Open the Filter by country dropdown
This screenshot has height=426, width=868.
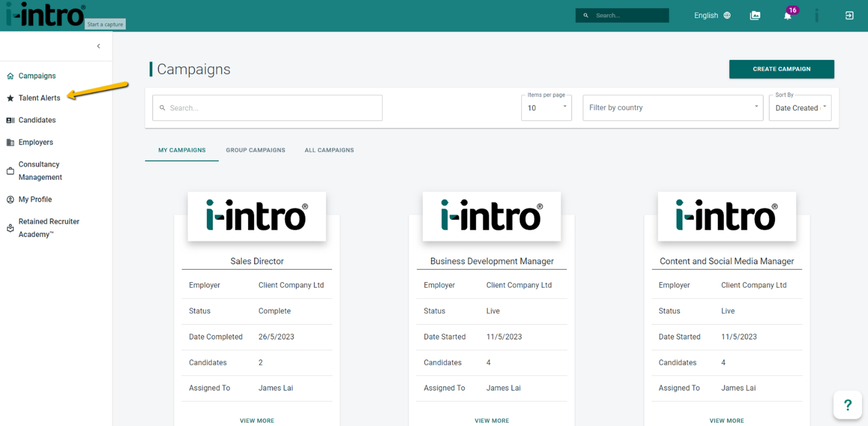(x=673, y=107)
